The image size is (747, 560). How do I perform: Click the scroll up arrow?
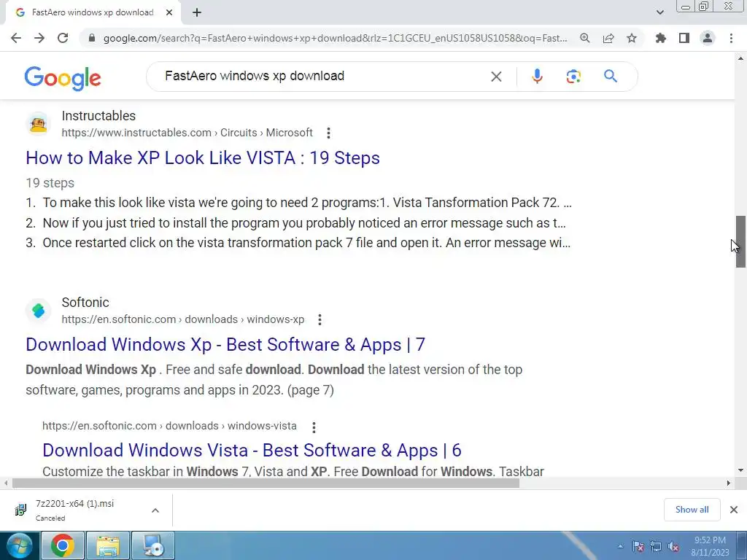click(740, 58)
